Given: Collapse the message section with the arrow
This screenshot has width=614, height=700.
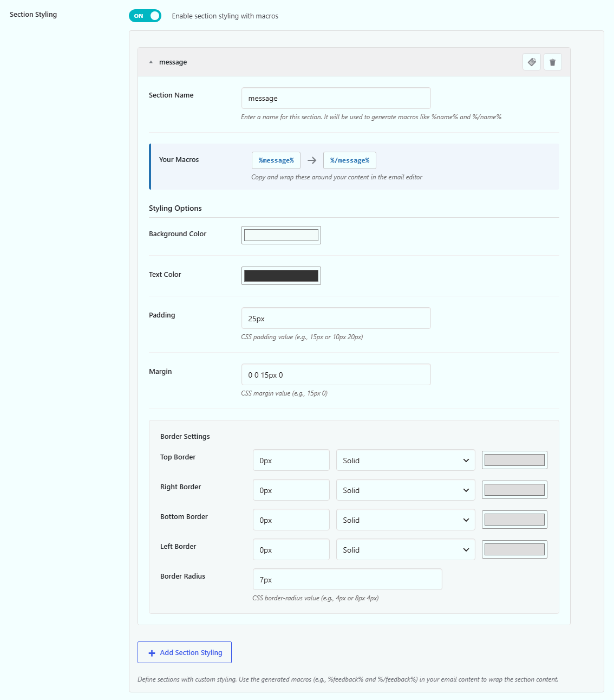Looking at the screenshot, I should pos(151,62).
